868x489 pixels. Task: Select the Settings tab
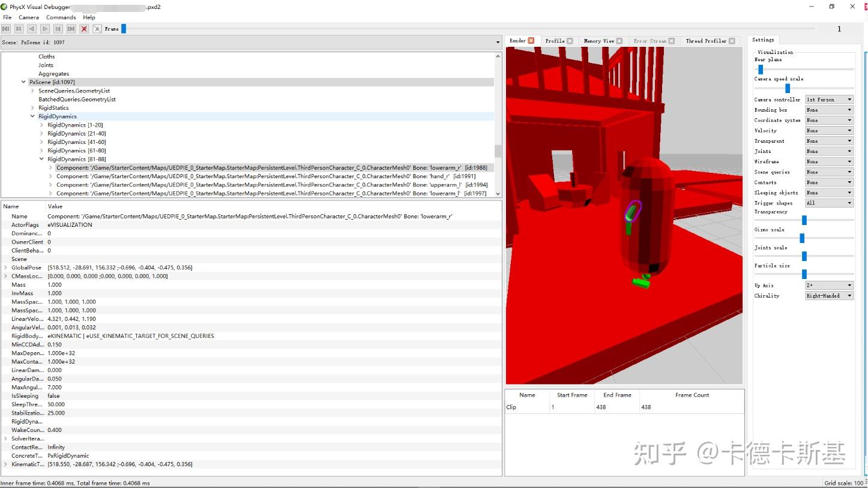point(763,40)
